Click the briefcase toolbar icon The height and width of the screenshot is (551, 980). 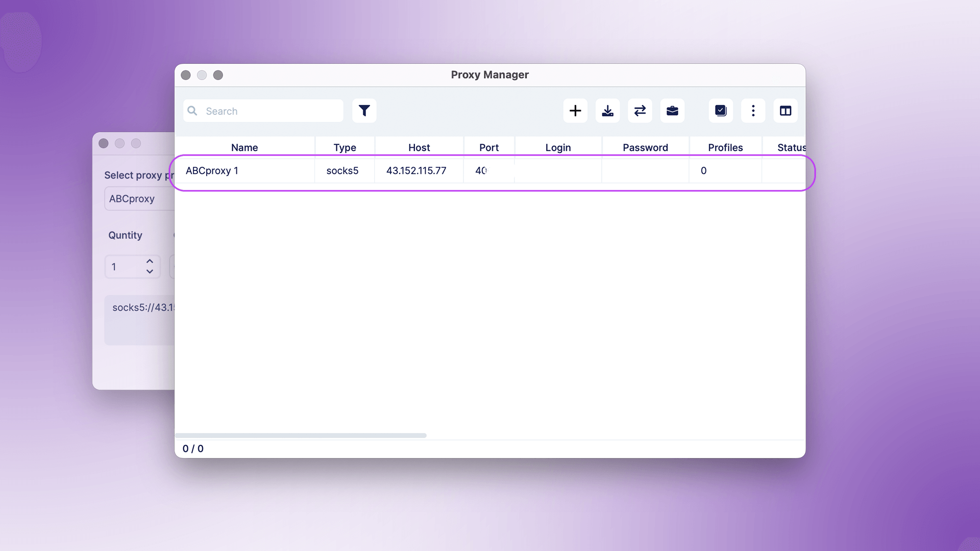(672, 111)
